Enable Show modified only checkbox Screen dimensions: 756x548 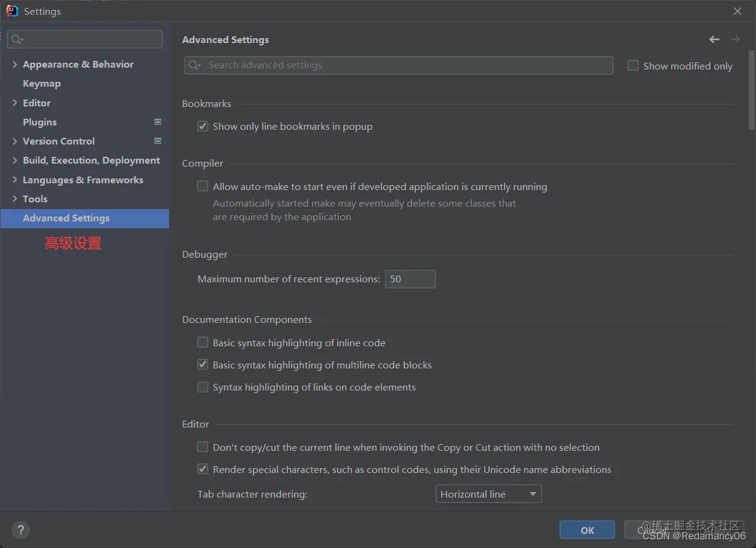[x=633, y=65]
